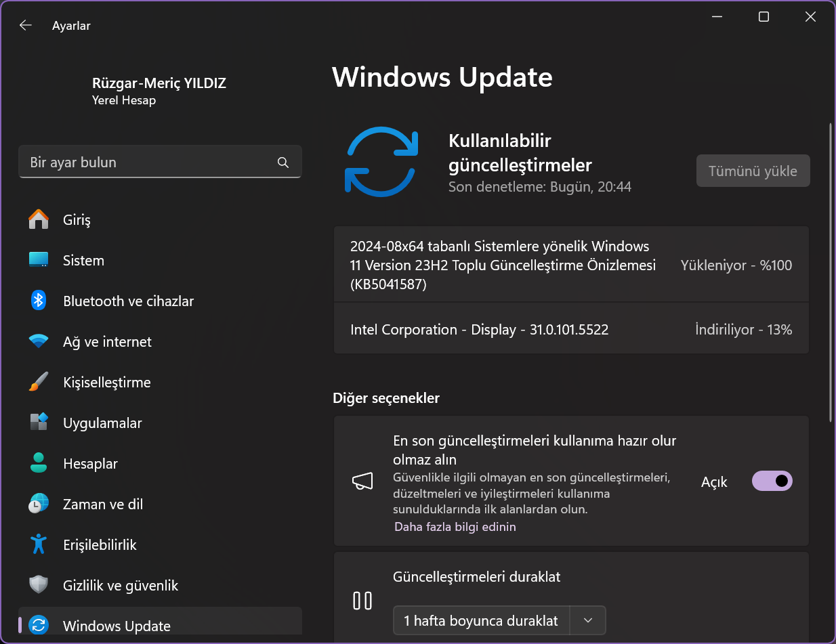The height and width of the screenshot is (644, 836).
Task: Click the Giriş home icon
Action: [x=39, y=219]
